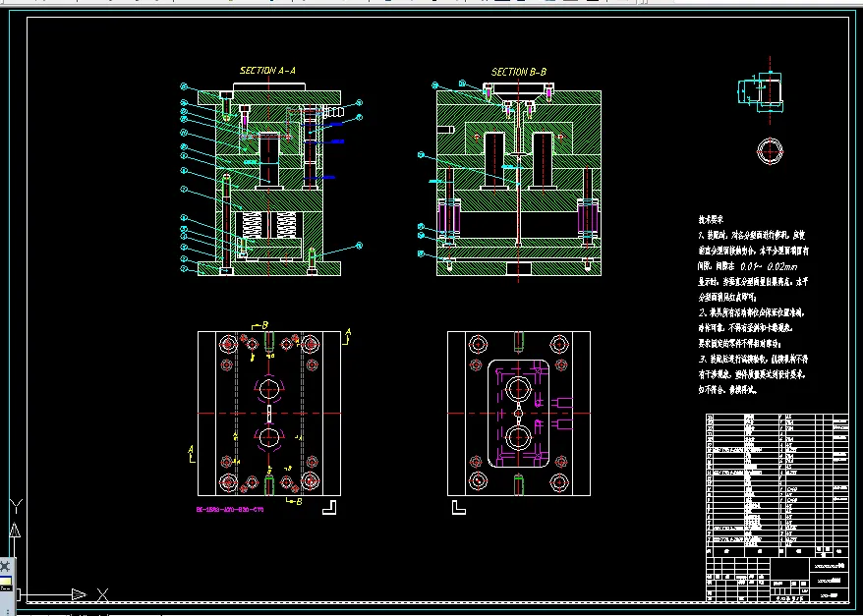Select the cyan part side view at top right
863x616 pixels.
(761, 91)
